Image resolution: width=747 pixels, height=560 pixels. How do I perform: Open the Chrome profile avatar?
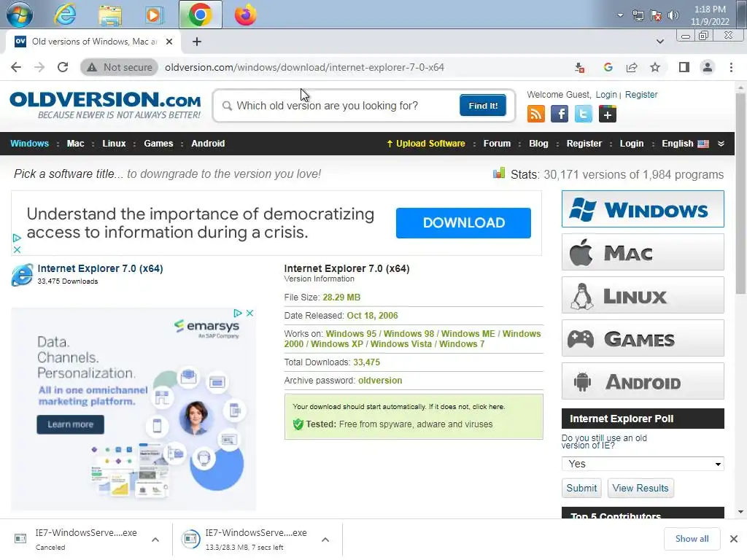click(x=708, y=67)
